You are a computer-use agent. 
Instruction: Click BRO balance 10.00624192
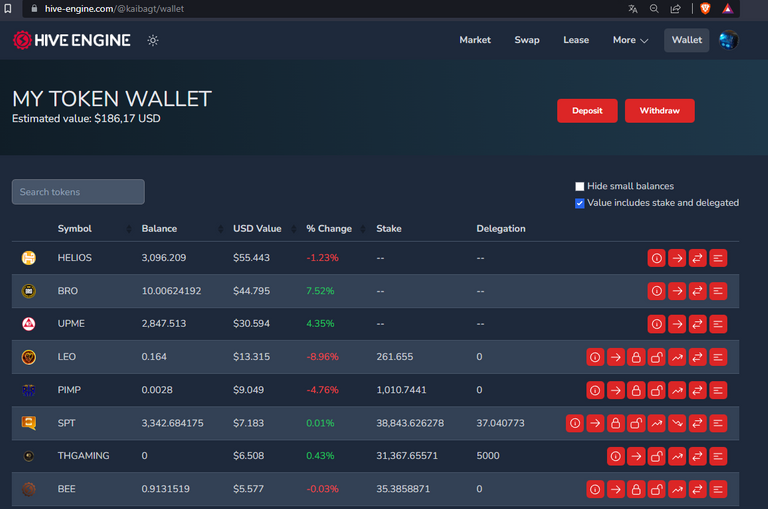[x=171, y=291]
